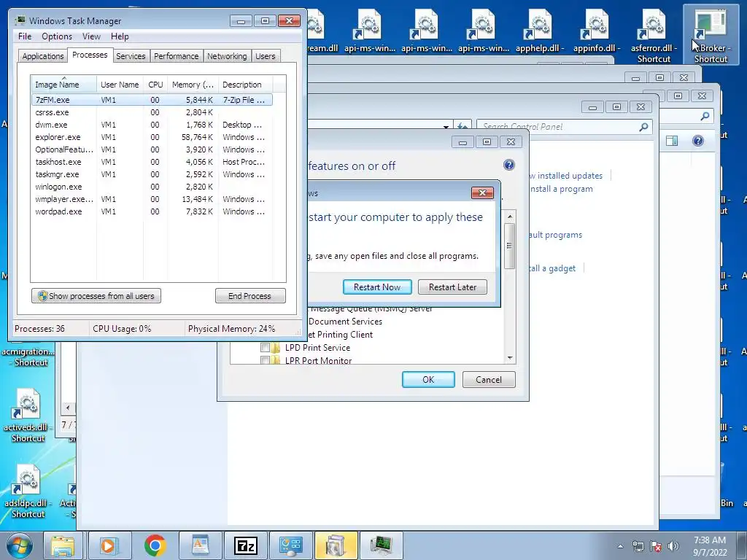Click the clock date in taskbar
The height and width of the screenshot is (560, 747).
(x=709, y=546)
